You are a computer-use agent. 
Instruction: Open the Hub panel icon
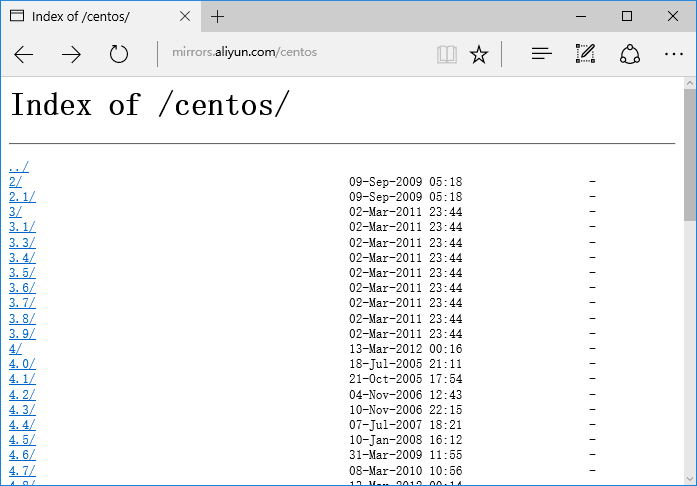click(x=541, y=54)
